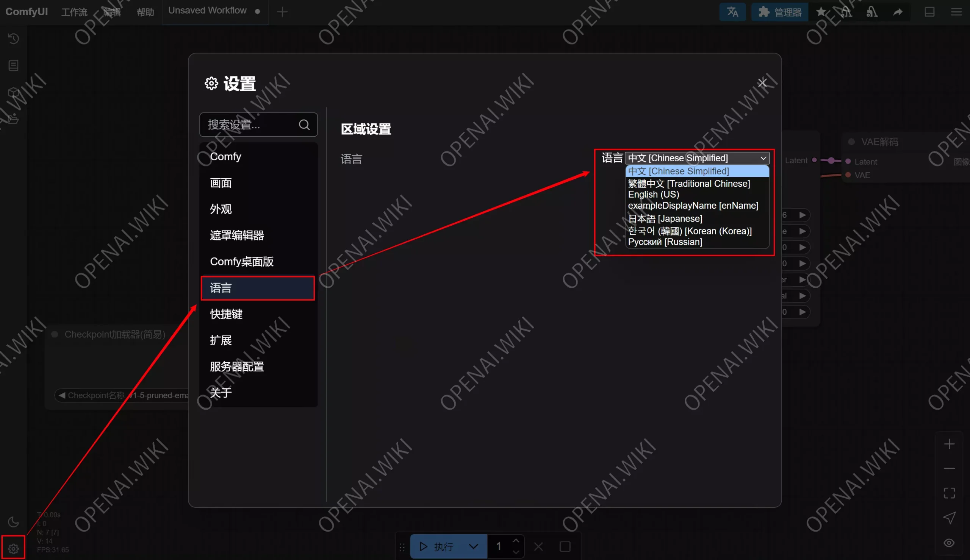Image resolution: width=970 pixels, height=560 pixels.
Task: Select the 服务器配置 settings category
Action: (x=258, y=367)
